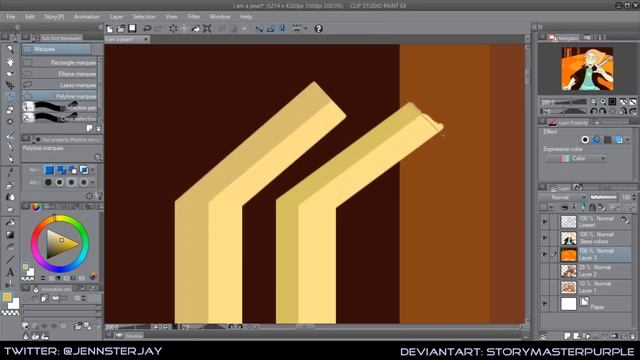
Task: Hide the Base colors layer eye
Action: (544, 238)
